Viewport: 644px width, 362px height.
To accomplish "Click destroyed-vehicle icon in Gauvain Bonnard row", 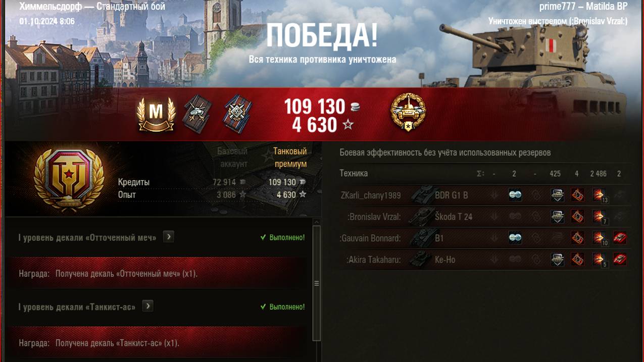I will pyautogui.click(x=620, y=238).
